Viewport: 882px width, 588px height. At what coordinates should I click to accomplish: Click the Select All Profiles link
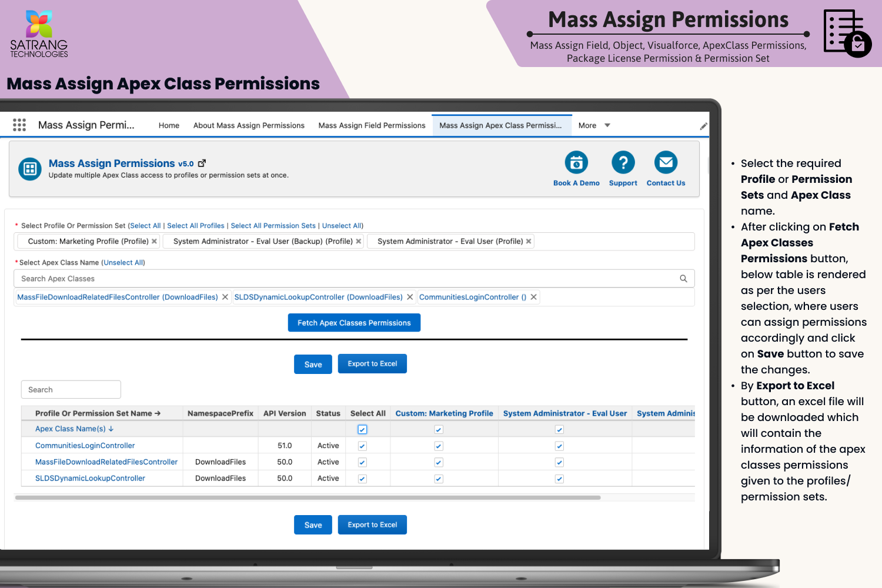point(196,226)
